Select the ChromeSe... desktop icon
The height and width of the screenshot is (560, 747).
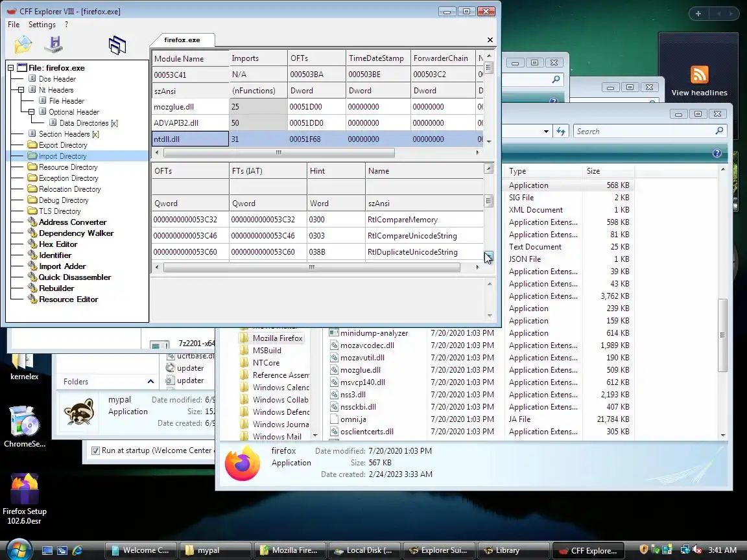click(x=24, y=426)
